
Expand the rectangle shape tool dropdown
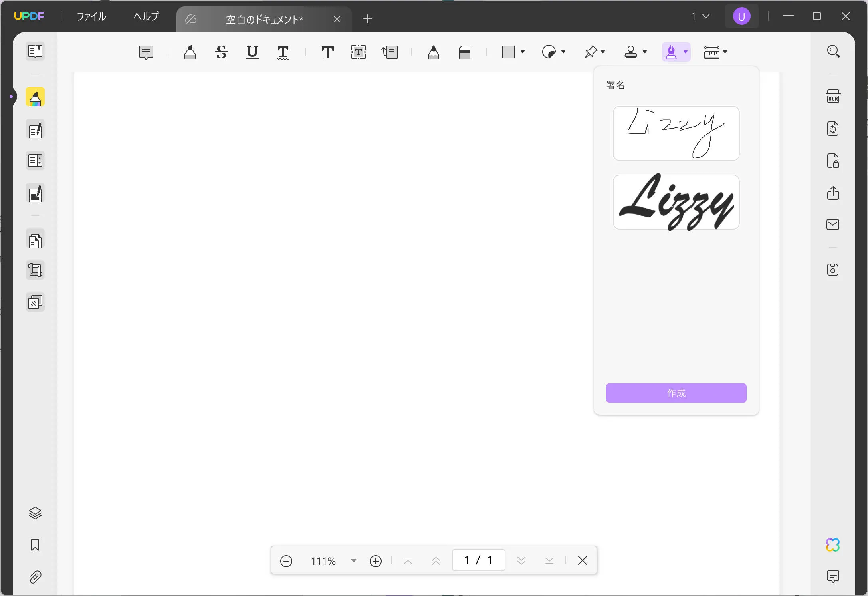pyautogui.click(x=523, y=52)
